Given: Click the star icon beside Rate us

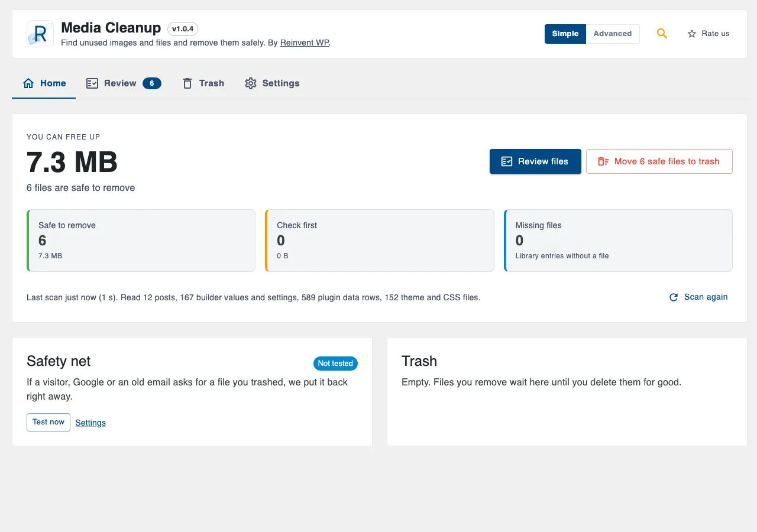Looking at the screenshot, I should [692, 34].
